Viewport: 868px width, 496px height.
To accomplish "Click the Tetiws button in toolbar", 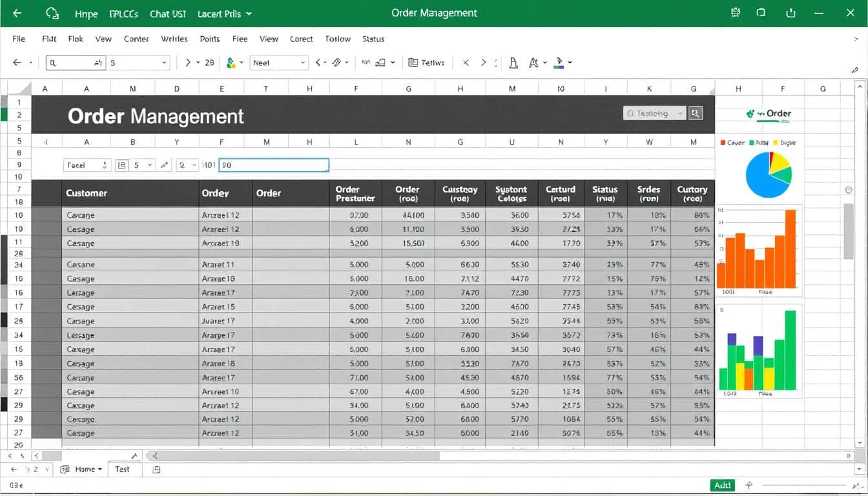I will pos(427,63).
